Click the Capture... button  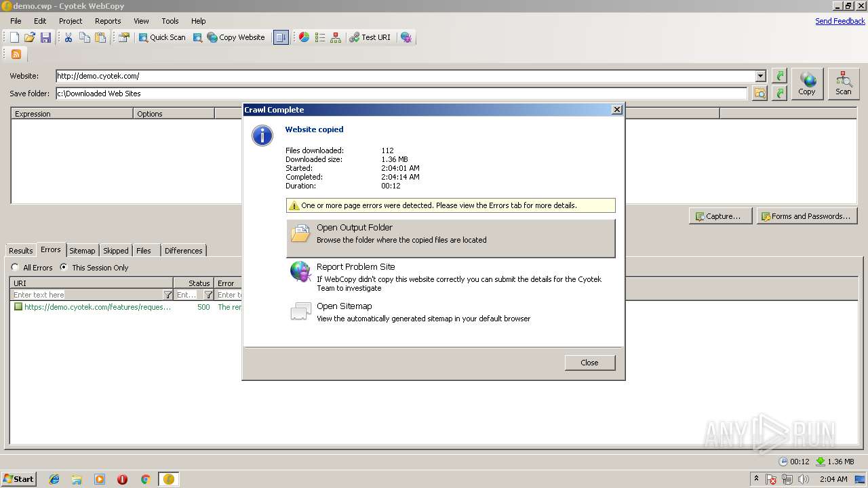coord(719,216)
